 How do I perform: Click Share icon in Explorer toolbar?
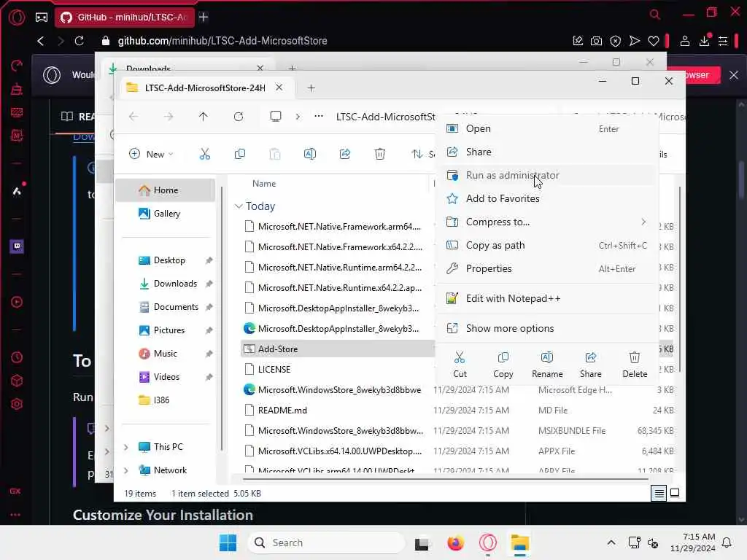point(345,154)
